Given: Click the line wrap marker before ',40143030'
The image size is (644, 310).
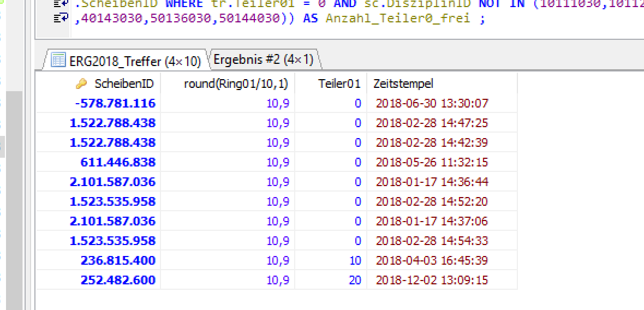Looking at the screenshot, I should coord(60,19).
